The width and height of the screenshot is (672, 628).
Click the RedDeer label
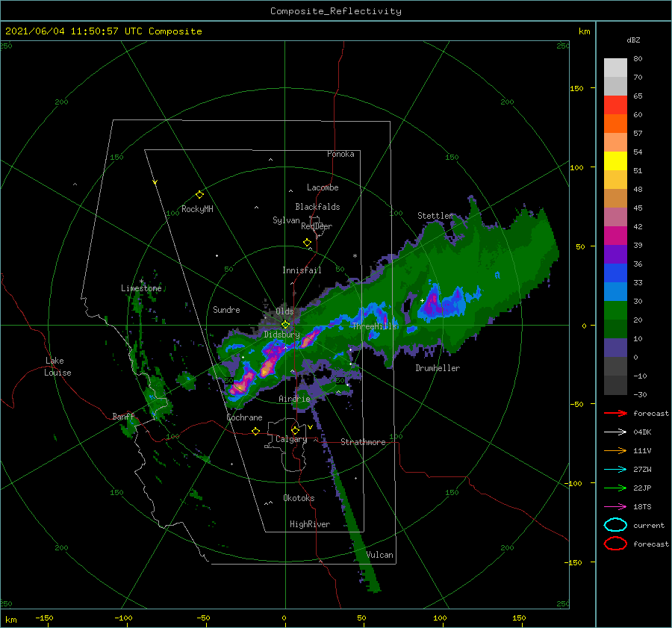317,226
